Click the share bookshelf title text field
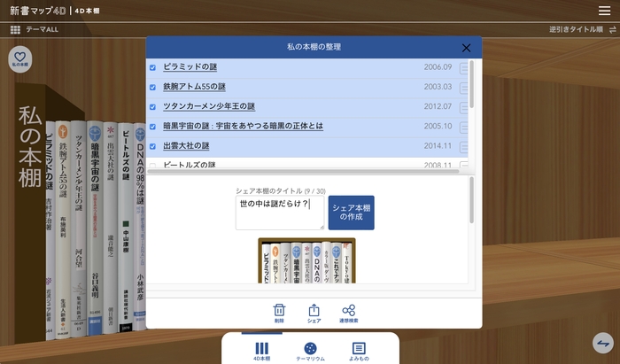The width and height of the screenshot is (620, 364). [x=279, y=213]
